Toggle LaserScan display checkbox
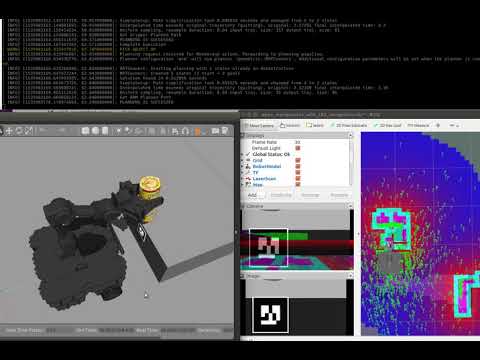The image size is (480, 360). coord(298,179)
